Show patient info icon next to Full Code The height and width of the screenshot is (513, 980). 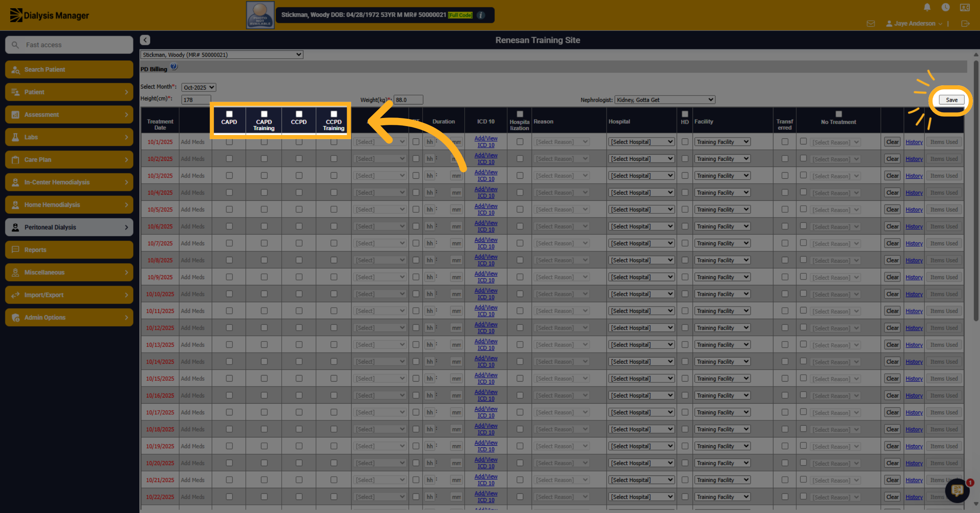coord(481,15)
